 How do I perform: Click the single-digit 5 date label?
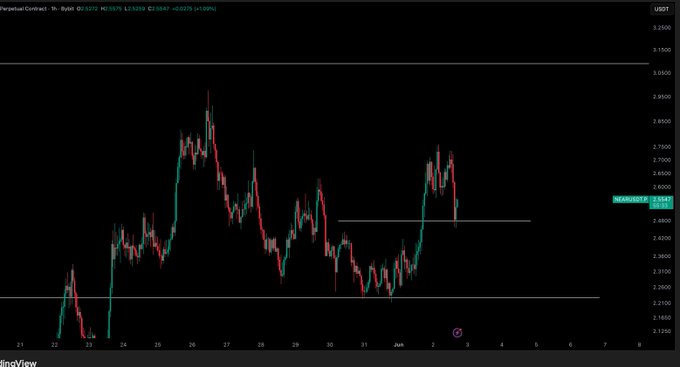point(536,345)
